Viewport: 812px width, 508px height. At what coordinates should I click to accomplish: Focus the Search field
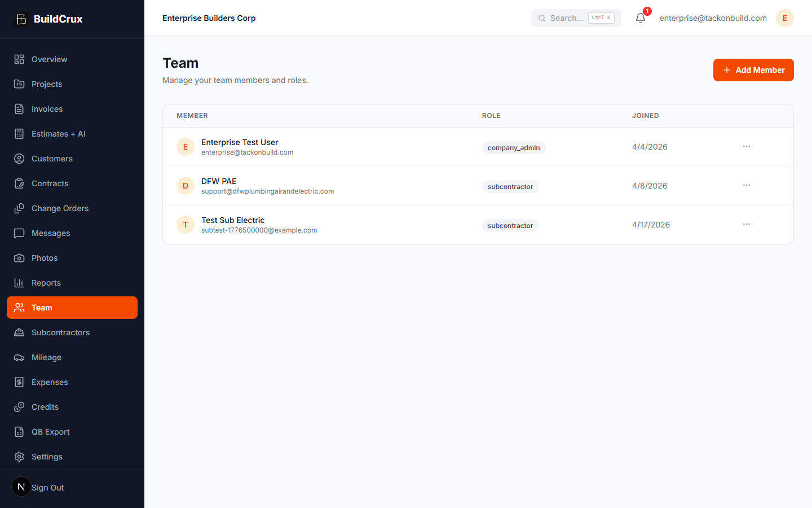[x=576, y=18]
